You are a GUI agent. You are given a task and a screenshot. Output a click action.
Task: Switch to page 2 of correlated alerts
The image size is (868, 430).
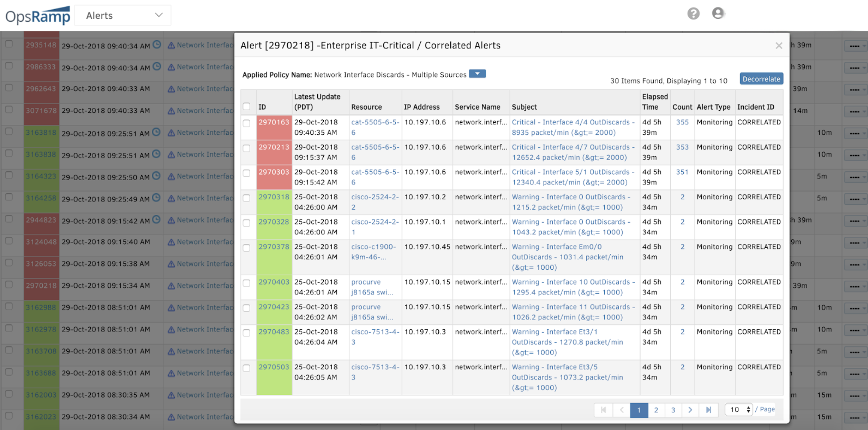point(656,410)
